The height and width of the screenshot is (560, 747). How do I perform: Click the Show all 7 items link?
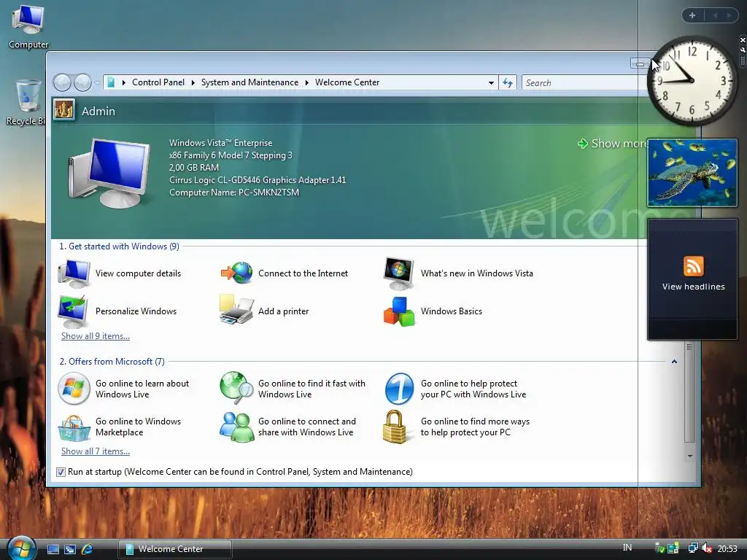pos(96,451)
